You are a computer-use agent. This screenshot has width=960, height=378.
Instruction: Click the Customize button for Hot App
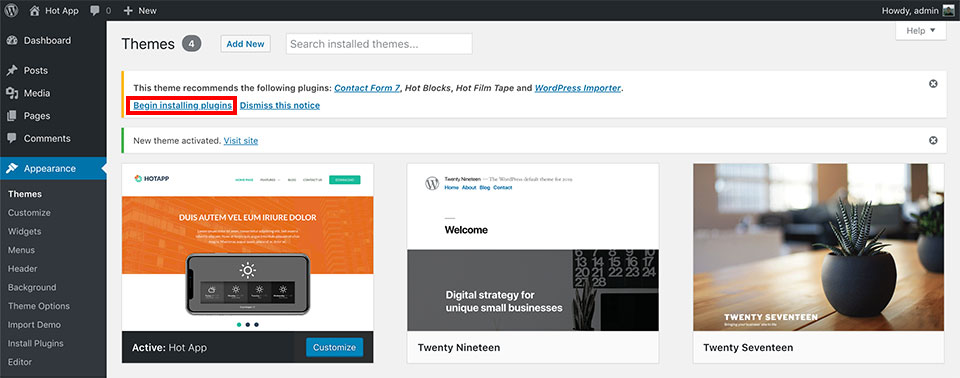point(334,347)
